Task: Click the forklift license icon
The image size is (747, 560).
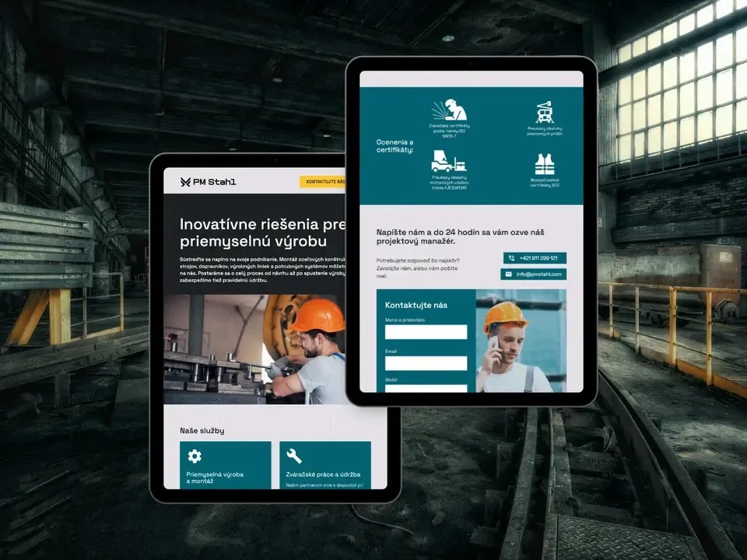Action: click(x=449, y=162)
